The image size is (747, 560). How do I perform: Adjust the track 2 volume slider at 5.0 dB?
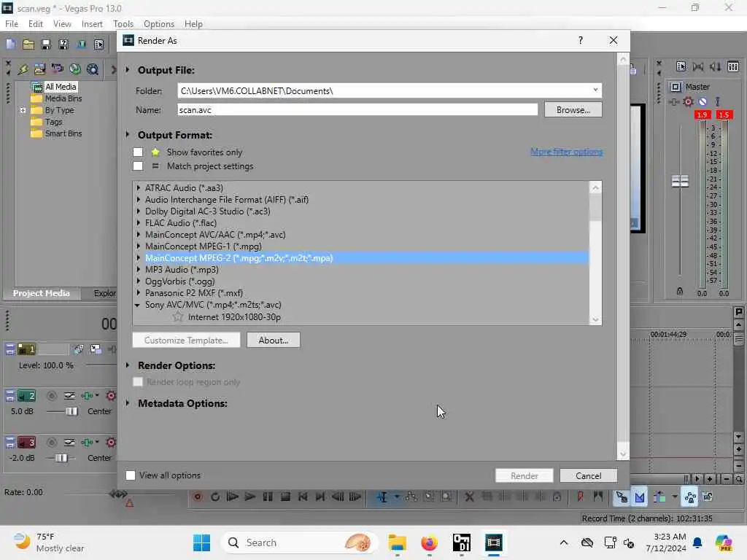pyautogui.click(x=71, y=411)
